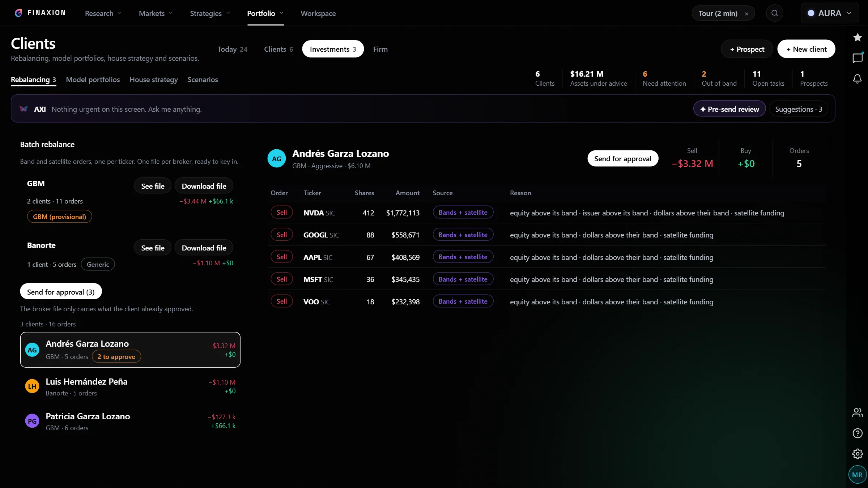Screen dimensions: 868x488
Task: Open the people/team icon in sidebar
Action: [x=858, y=412]
